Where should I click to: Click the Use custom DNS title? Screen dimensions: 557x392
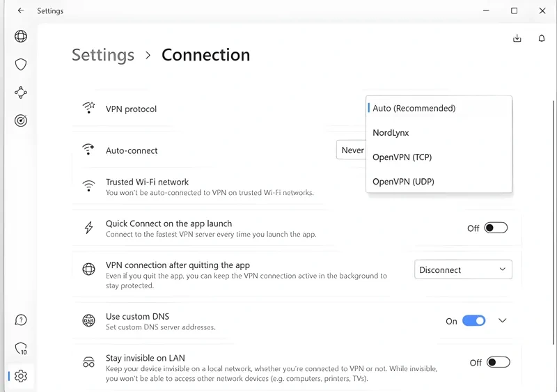pos(137,316)
